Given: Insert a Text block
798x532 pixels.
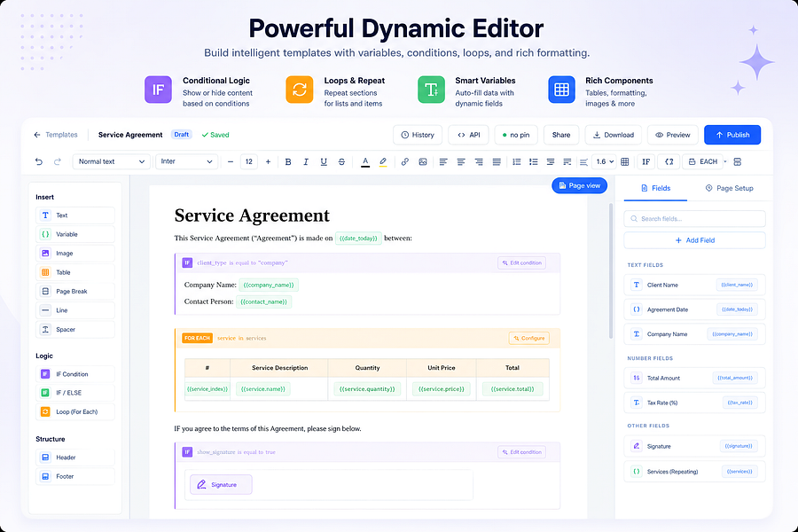Looking at the screenshot, I should 75,215.
